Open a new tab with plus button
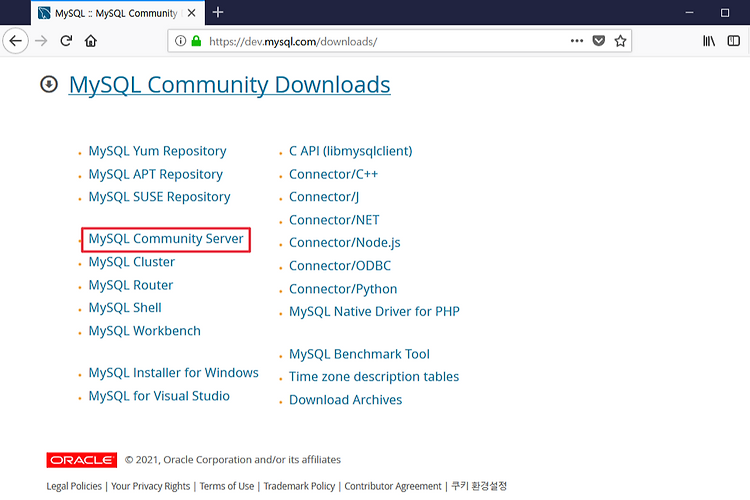Image resolution: width=750 pixels, height=500 pixels. (x=218, y=12)
